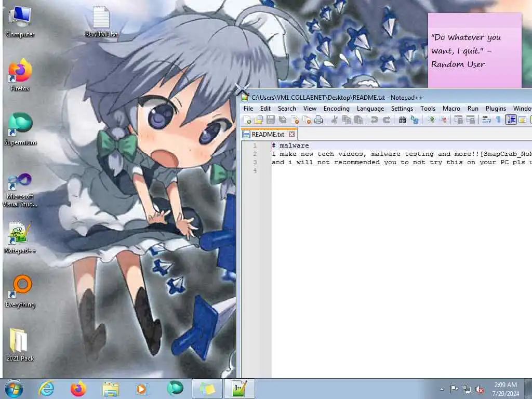This screenshot has height=399, width=532.
Task: Select the Computer desktop icon
Action: (x=20, y=22)
